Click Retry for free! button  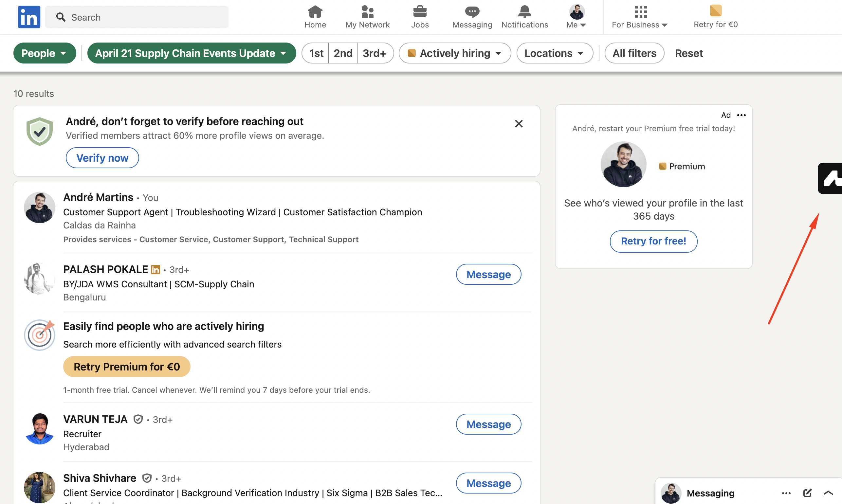click(x=653, y=242)
